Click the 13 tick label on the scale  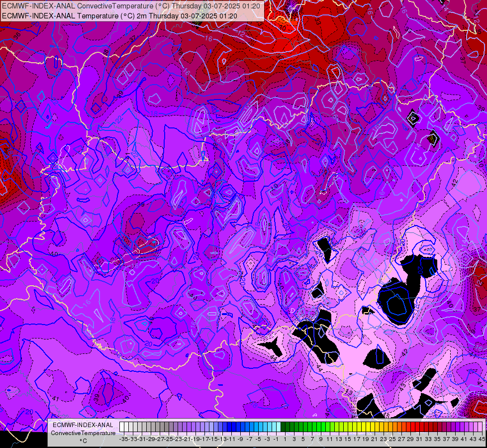(339, 439)
